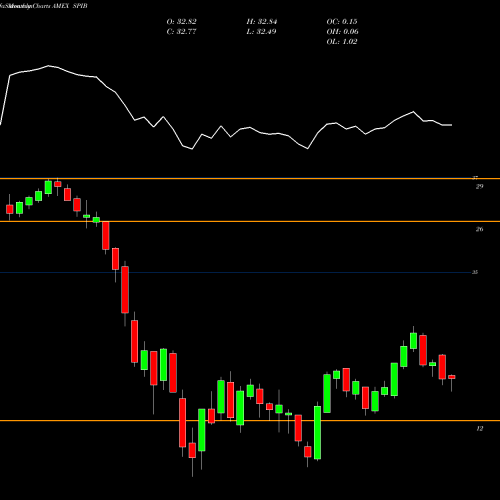
Task: Click the "12" price axis label
Action: (479, 429)
